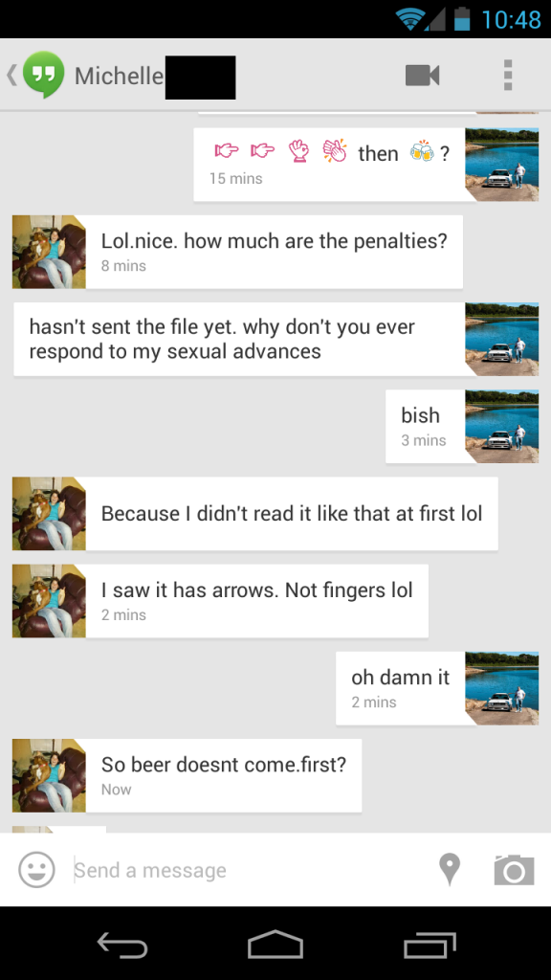Open the three-dot overflow menu
The width and height of the screenshot is (551, 980).
point(508,76)
